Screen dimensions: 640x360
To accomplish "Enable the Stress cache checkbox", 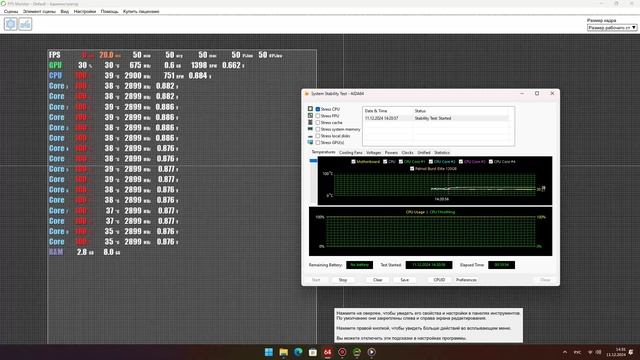I will (318, 122).
